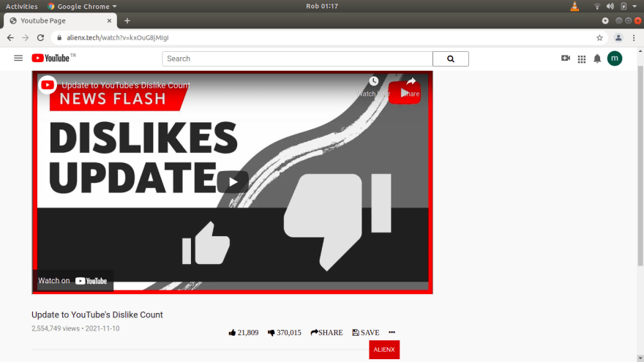
Task: Open the hamburger guide menu
Action: (18, 59)
